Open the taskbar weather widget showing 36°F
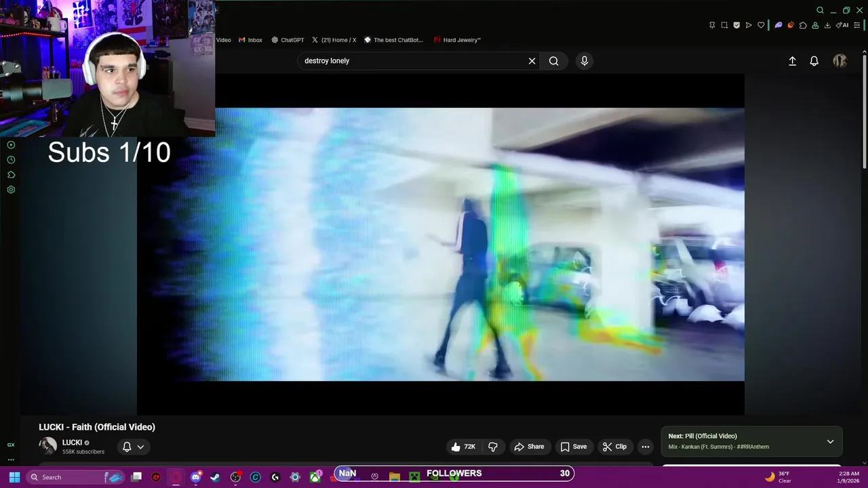Viewport: 868px width, 488px height. (778, 477)
